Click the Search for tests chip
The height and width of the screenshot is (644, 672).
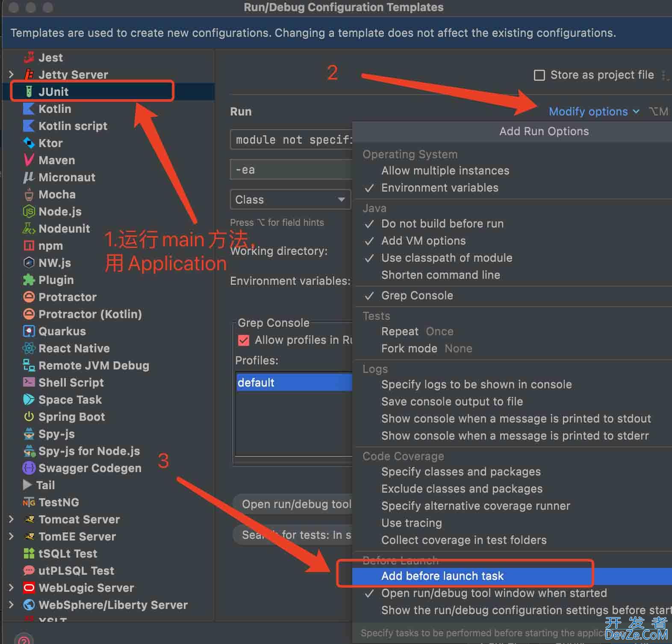pyautogui.click(x=293, y=535)
